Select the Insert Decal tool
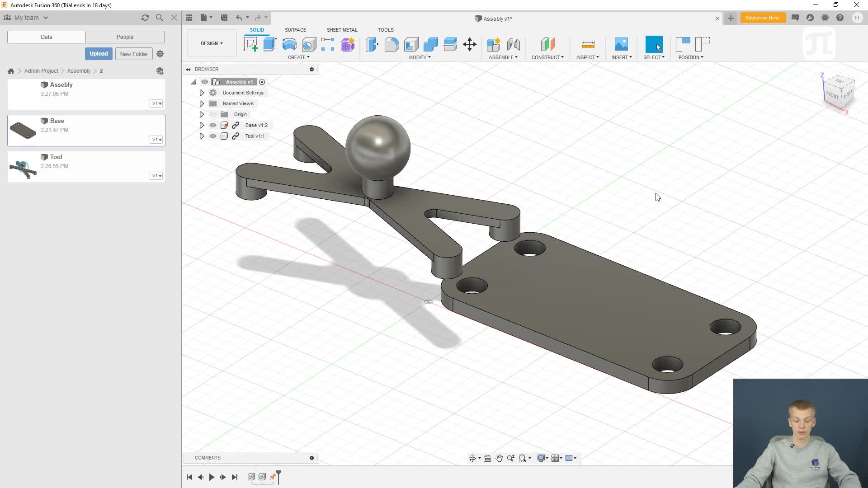This screenshot has width=868, height=488. [621, 44]
